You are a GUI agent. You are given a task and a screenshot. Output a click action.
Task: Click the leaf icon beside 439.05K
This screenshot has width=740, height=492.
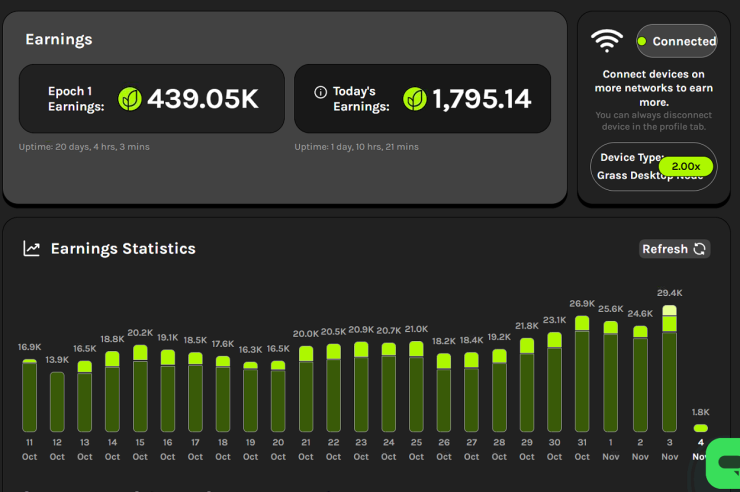tap(130, 99)
